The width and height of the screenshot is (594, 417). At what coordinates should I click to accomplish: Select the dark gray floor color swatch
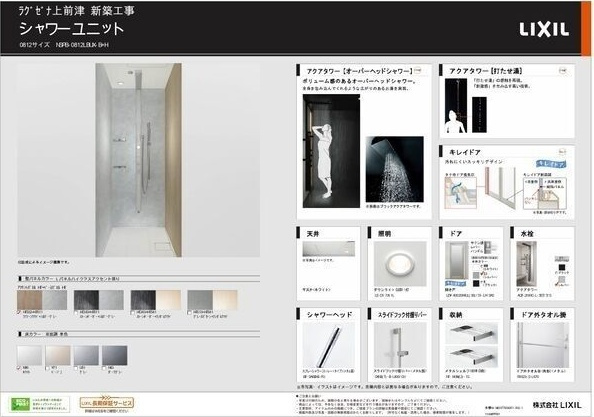click(x=115, y=355)
